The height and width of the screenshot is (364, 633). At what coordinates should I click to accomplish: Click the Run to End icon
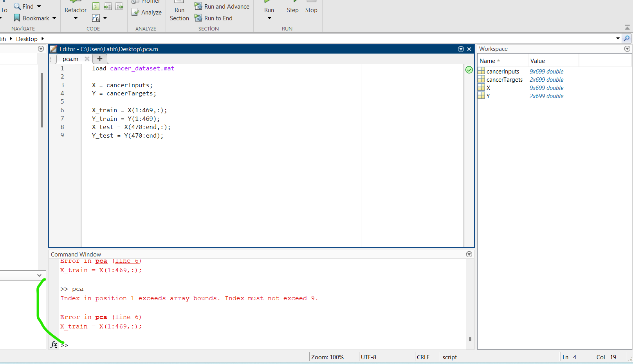(198, 18)
